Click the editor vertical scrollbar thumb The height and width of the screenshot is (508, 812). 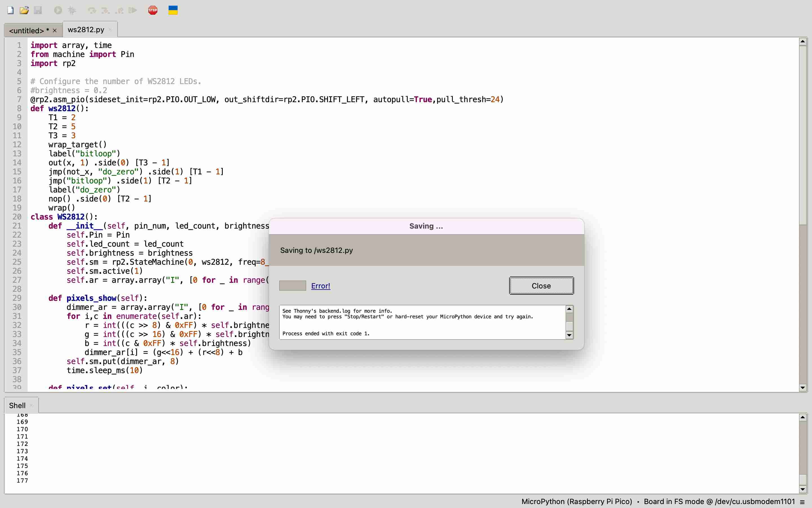802,135
